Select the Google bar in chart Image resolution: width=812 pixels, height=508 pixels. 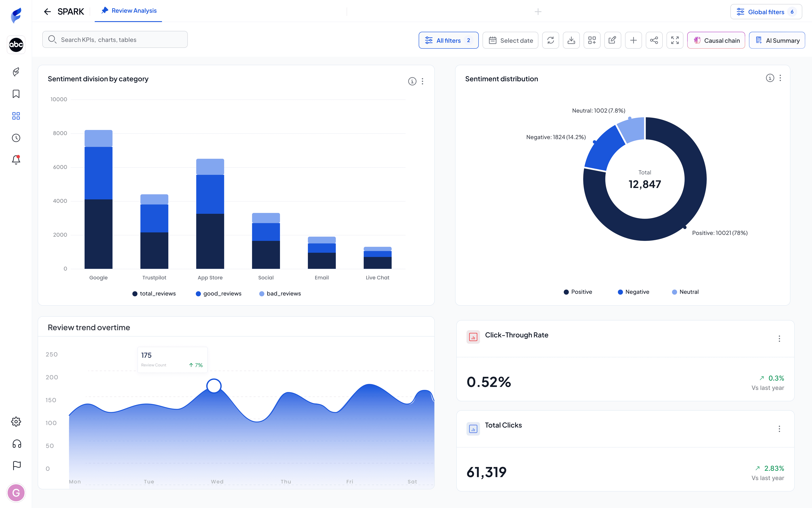click(98, 199)
